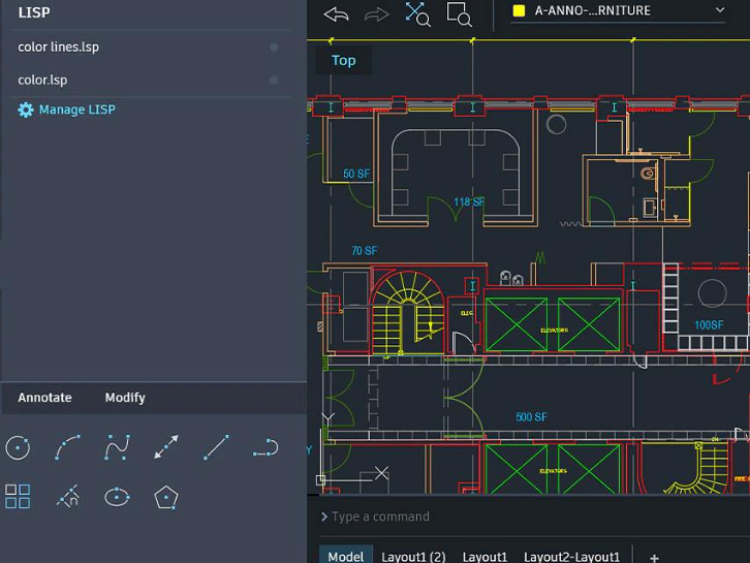Select the Circle drawing tool
Screen dimensions: 750x563
tap(18, 448)
